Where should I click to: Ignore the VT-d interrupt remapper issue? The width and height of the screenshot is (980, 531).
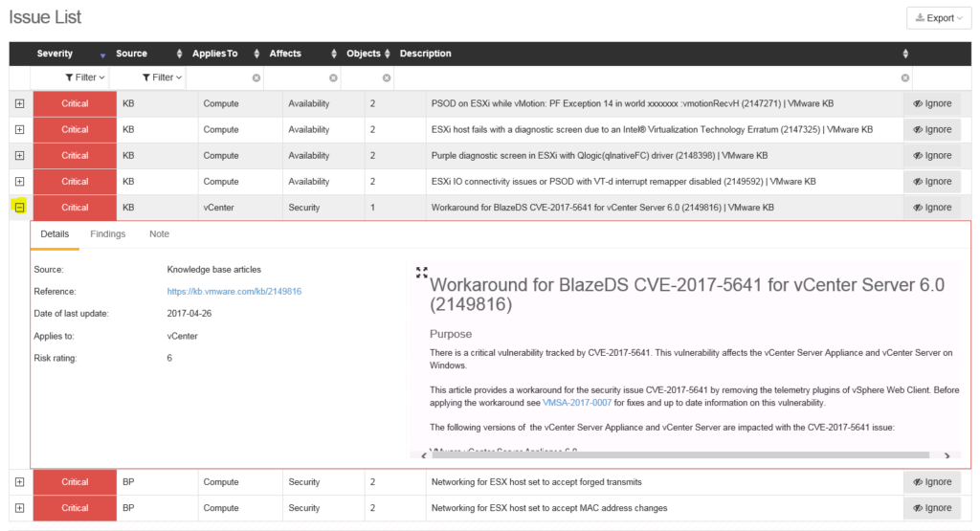tap(932, 182)
